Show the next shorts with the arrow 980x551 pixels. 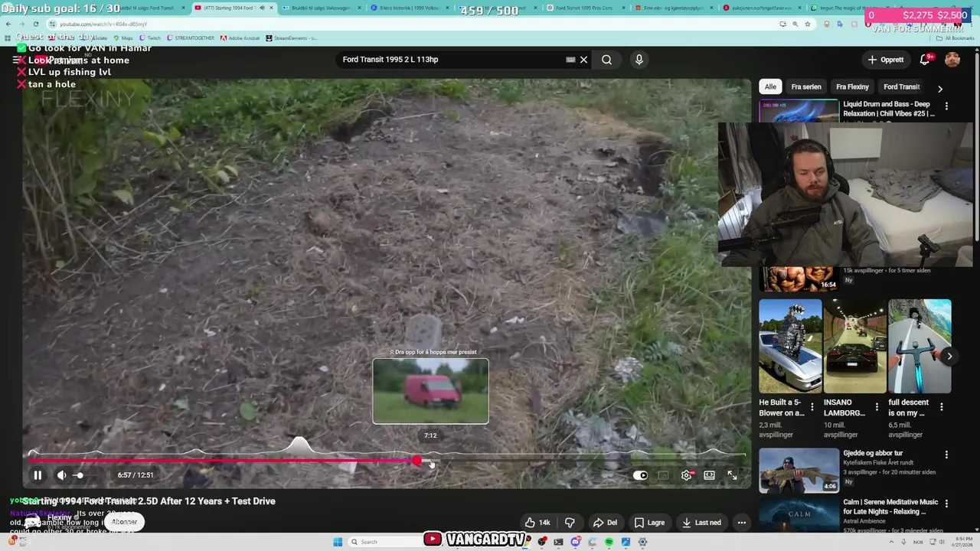pyautogui.click(x=949, y=356)
